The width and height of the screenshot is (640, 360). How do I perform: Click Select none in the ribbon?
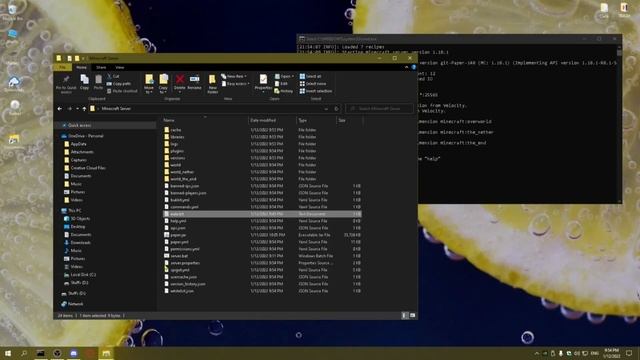313,84
